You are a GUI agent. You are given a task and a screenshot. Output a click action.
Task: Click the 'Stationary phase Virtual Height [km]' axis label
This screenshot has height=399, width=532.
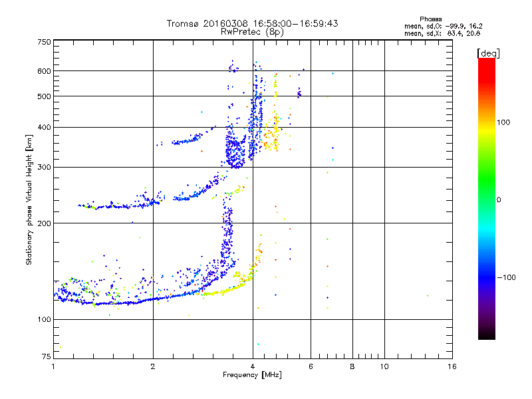(x=29, y=199)
